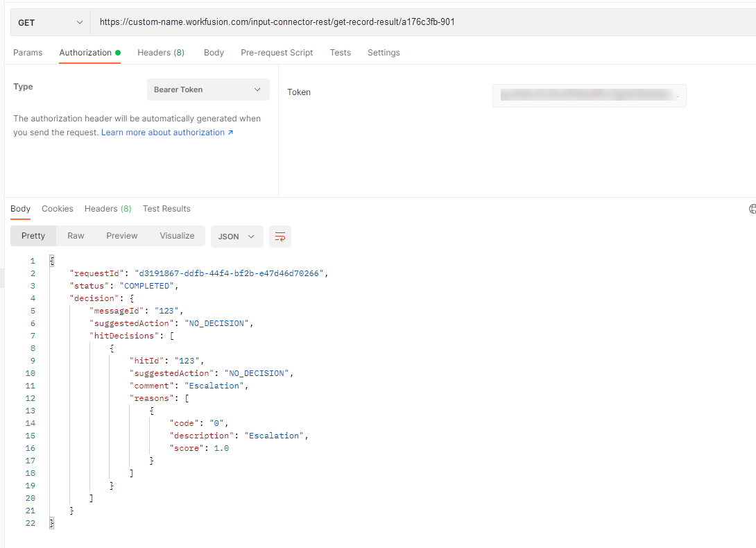Click the "code" key on line 14

coord(184,423)
